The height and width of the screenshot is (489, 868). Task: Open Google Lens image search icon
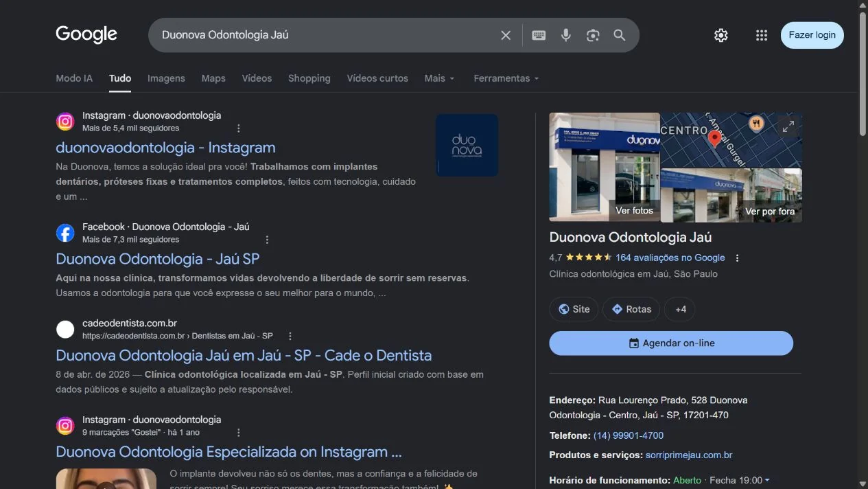[x=593, y=35]
